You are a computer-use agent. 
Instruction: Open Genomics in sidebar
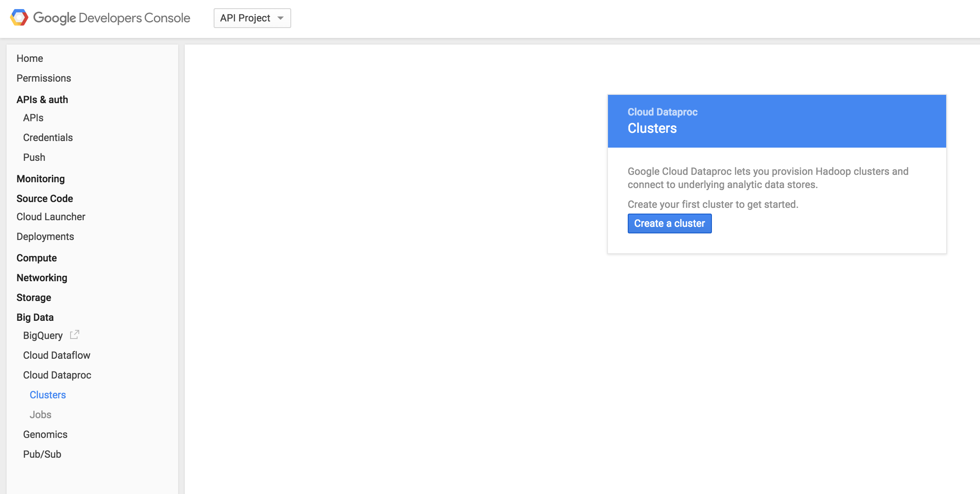(45, 435)
